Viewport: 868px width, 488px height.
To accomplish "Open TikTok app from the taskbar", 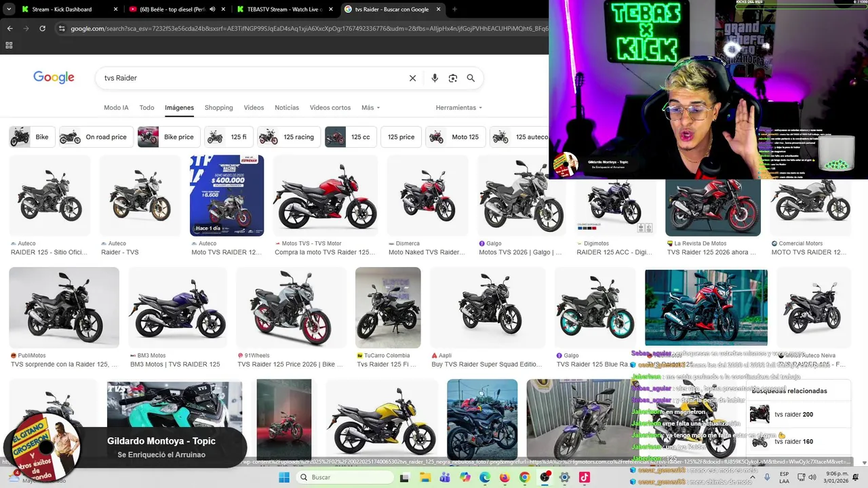I will point(585,477).
